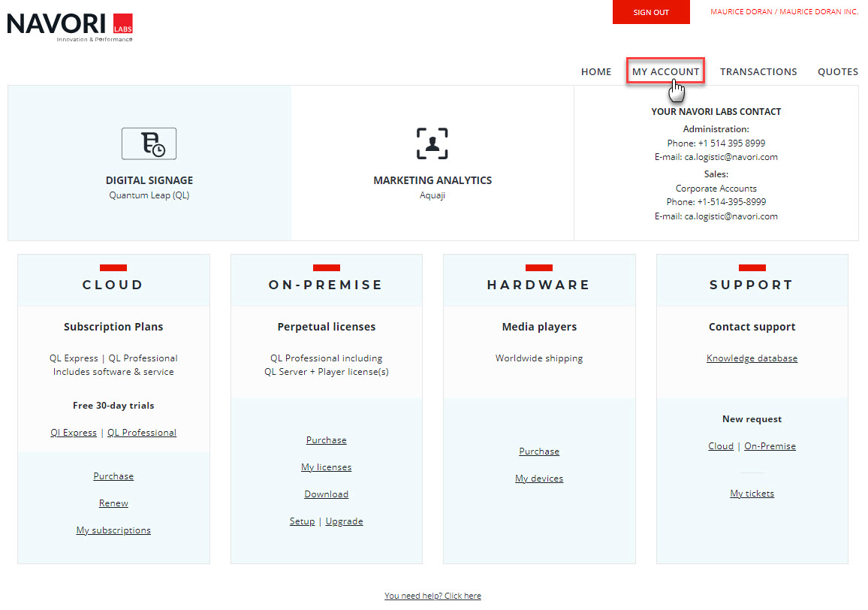Click the 'Worldwide shipping' text
This screenshot has height=610, width=868.
pyautogui.click(x=539, y=358)
